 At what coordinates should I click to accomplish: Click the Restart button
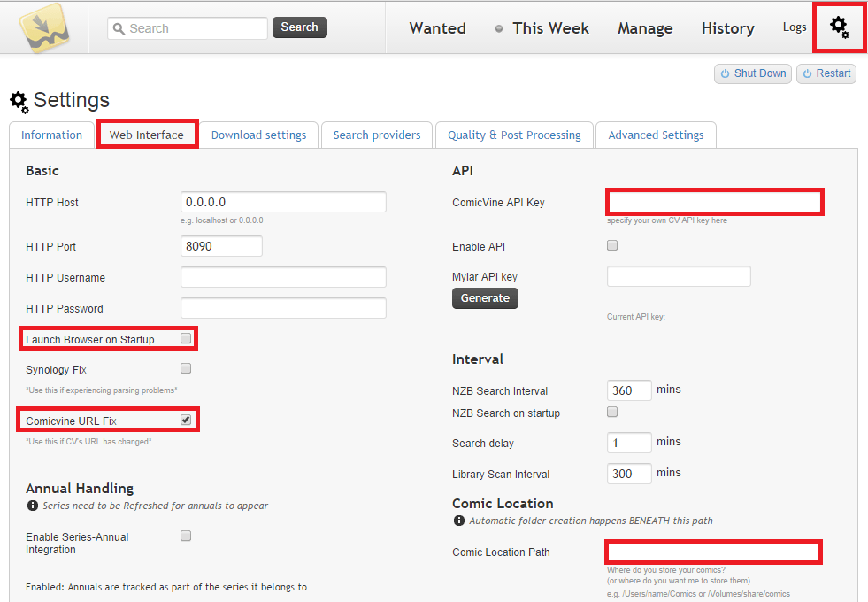tap(826, 73)
